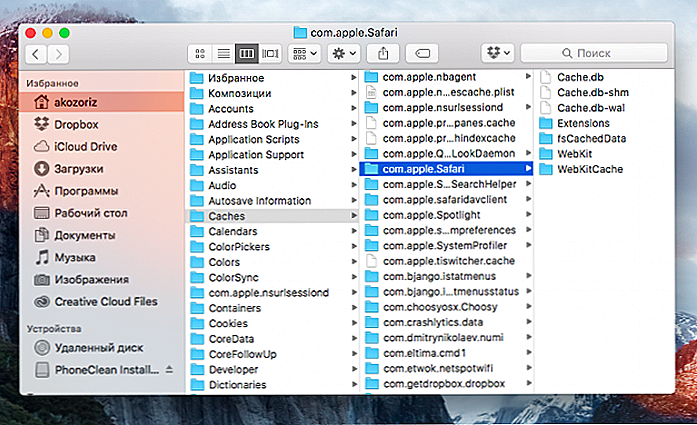This screenshot has height=425, width=697.
Task: Eject the PhoneClean Install disk
Action: point(169,369)
